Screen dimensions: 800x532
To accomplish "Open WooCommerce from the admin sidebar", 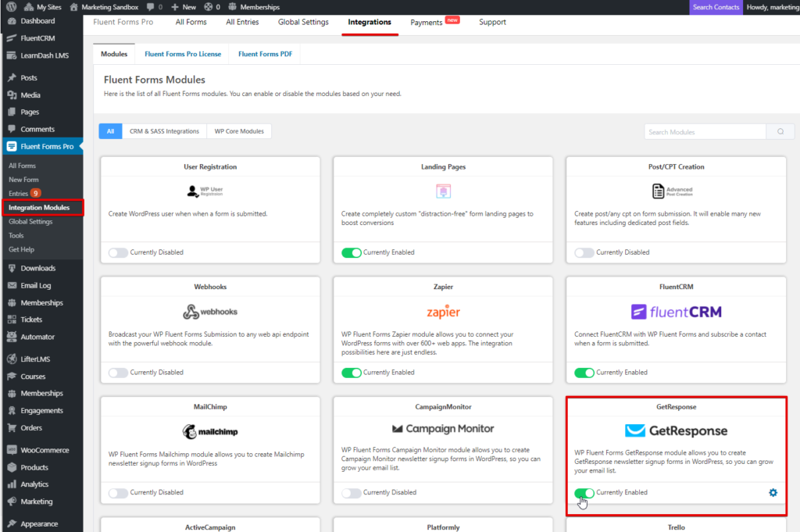I will [43, 449].
